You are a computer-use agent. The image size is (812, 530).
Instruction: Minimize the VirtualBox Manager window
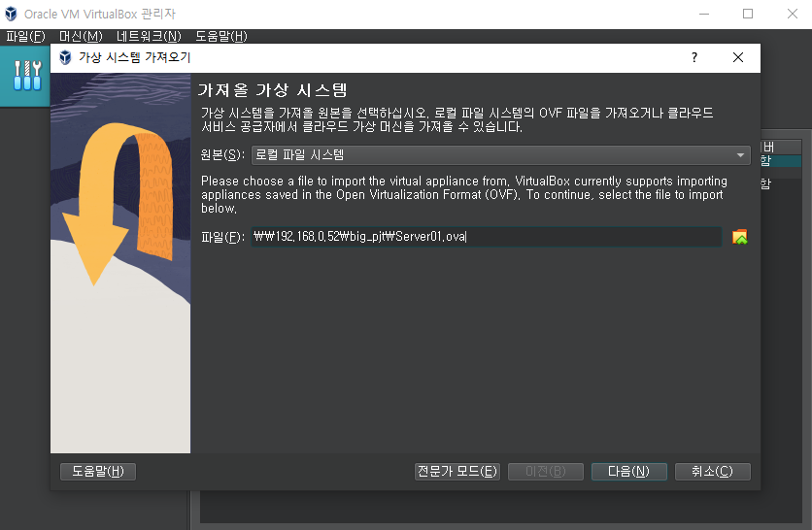704,14
